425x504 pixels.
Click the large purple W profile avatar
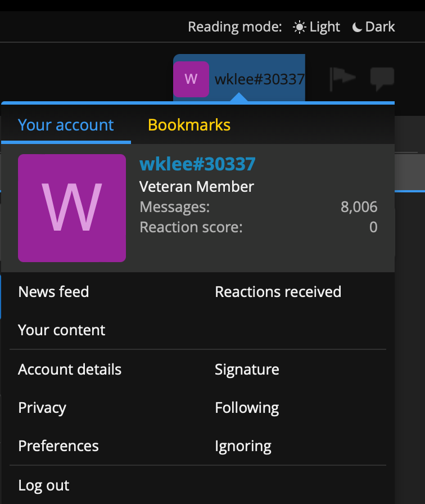72,208
